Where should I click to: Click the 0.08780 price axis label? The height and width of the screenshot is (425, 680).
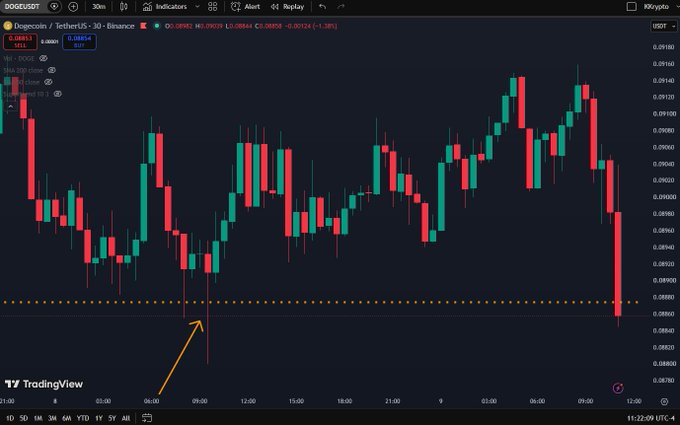(x=664, y=381)
